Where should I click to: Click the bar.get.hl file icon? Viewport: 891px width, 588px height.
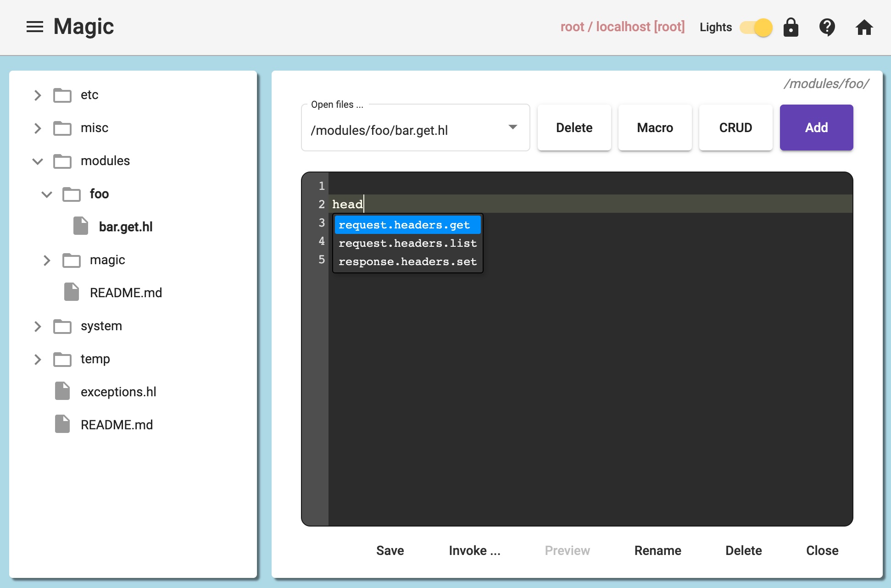coord(81,226)
